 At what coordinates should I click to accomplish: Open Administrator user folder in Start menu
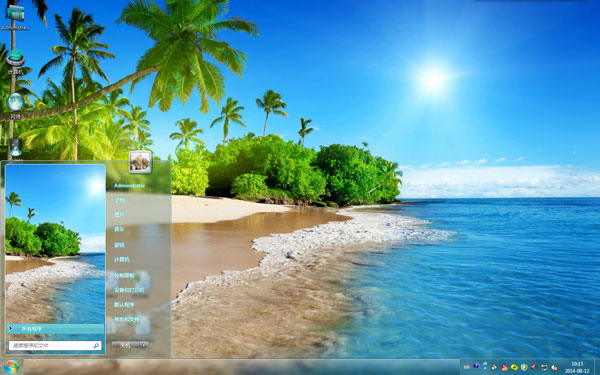[x=129, y=186]
